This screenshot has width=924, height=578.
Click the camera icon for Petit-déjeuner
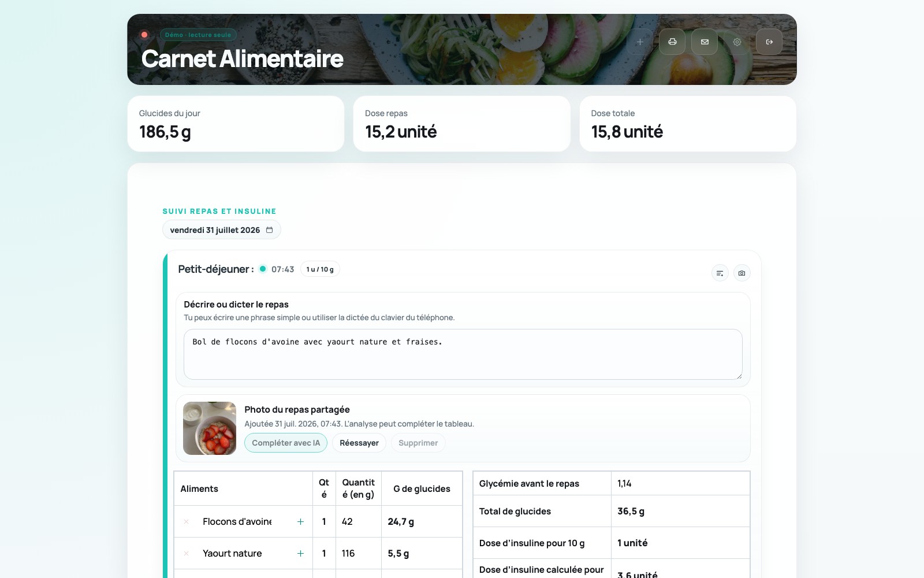pos(742,273)
